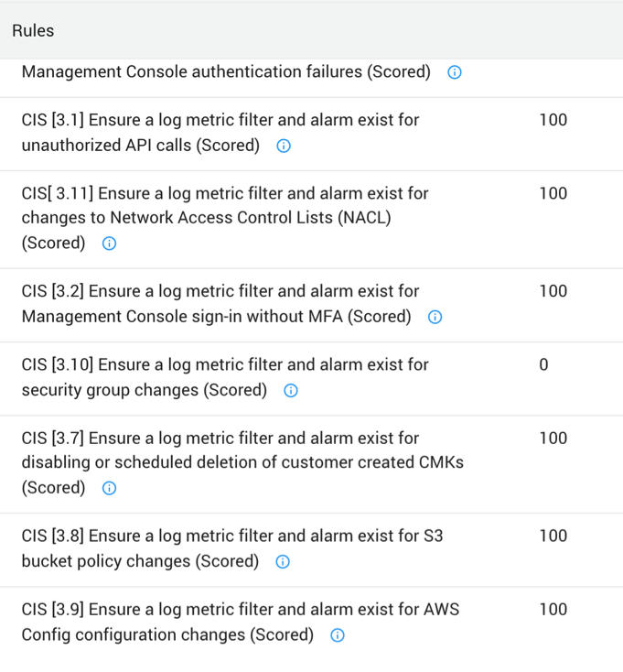Select CIS 3.2 MFA sign-in rule text
This screenshot has height=672, width=623.
pos(220,292)
